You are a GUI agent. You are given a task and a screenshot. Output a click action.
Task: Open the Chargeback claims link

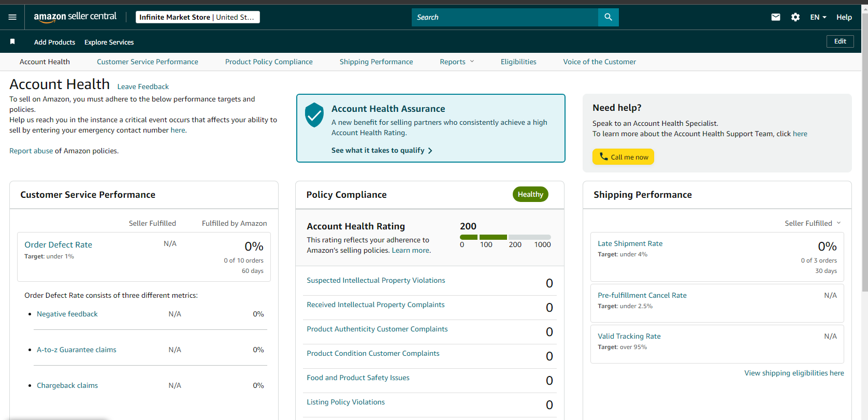click(x=67, y=385)
